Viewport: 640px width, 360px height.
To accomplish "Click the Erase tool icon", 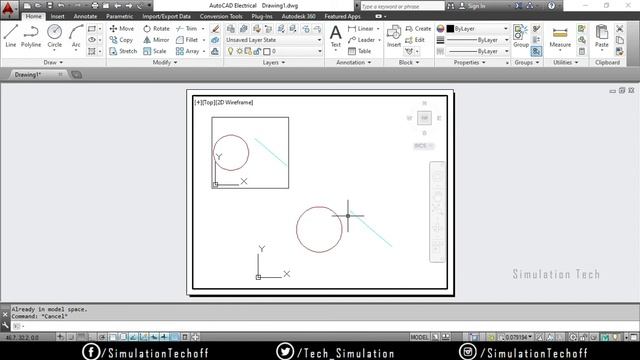I will [215, 29].
